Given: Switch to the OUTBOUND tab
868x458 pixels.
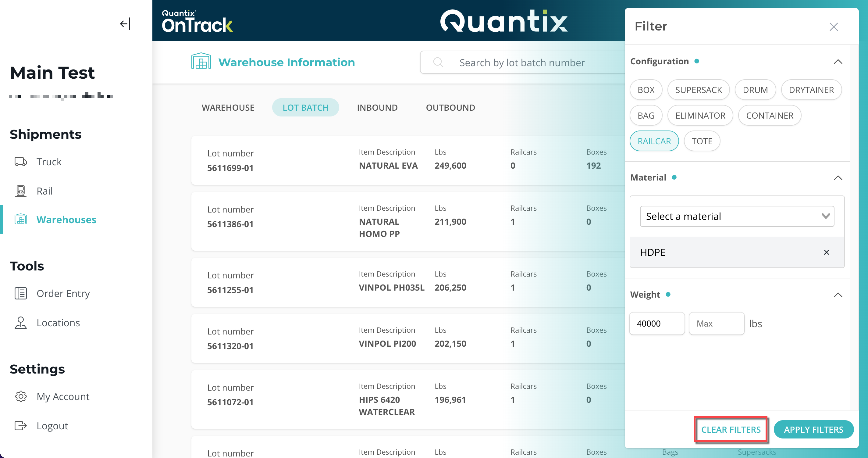Looking at the screenshot, I should pyautogui.click(x=450, y=108).
